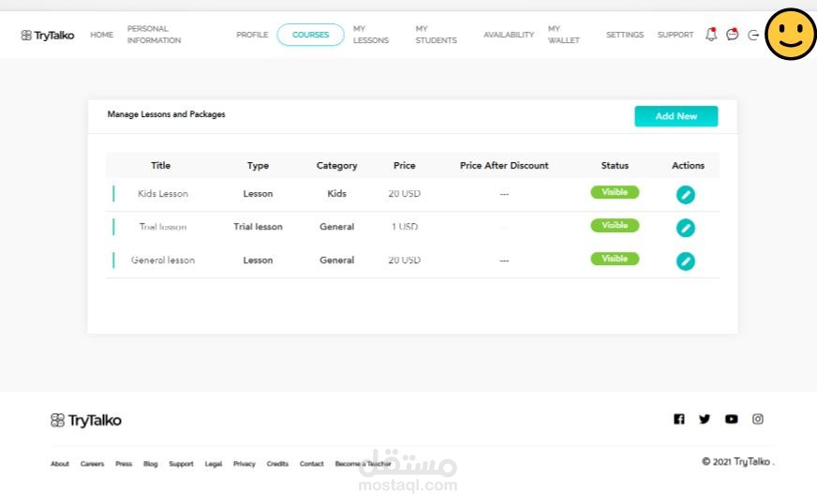Open the Press footer link

tap(124, 464)
